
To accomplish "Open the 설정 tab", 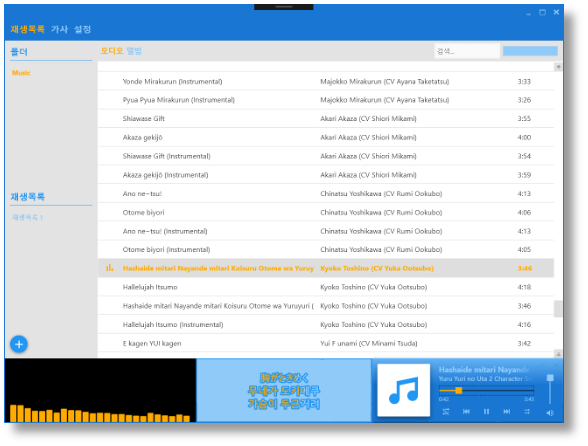I will coord(82,29).
